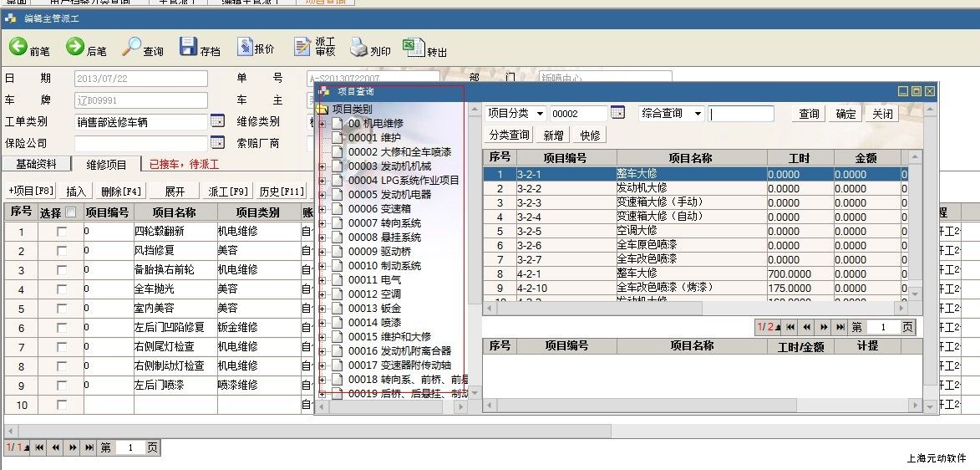Click the 报价 quotation icon
This screenshot has height=470, width=980.
click(x=245, y=48)
